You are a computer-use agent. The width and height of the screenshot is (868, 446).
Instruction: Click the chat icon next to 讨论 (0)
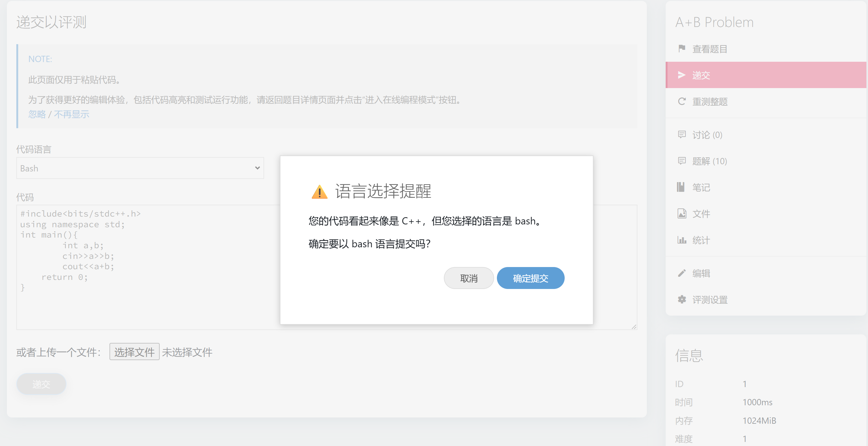682,135
